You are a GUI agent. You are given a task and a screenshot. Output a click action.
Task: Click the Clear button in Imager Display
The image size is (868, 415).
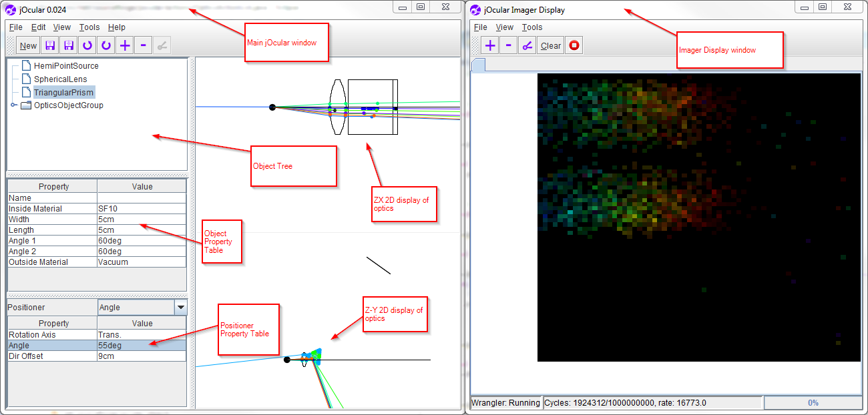tap(551, 45)
